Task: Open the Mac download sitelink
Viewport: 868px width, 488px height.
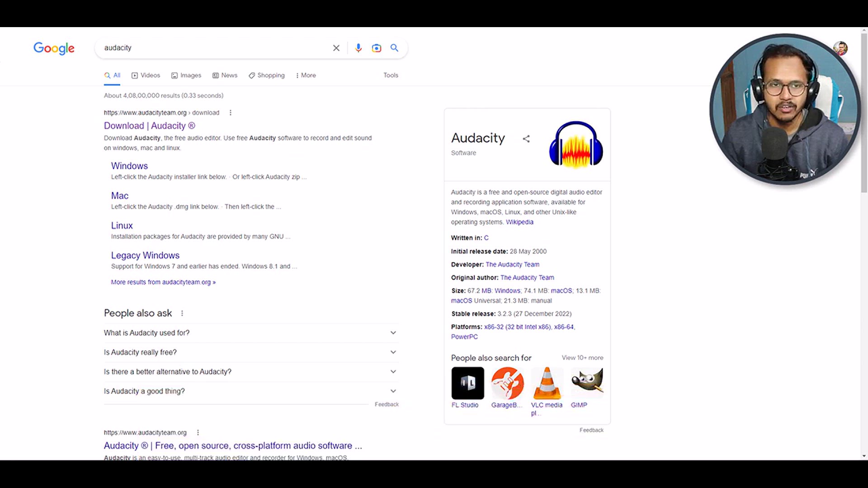Action: click(x=120, y=196)
